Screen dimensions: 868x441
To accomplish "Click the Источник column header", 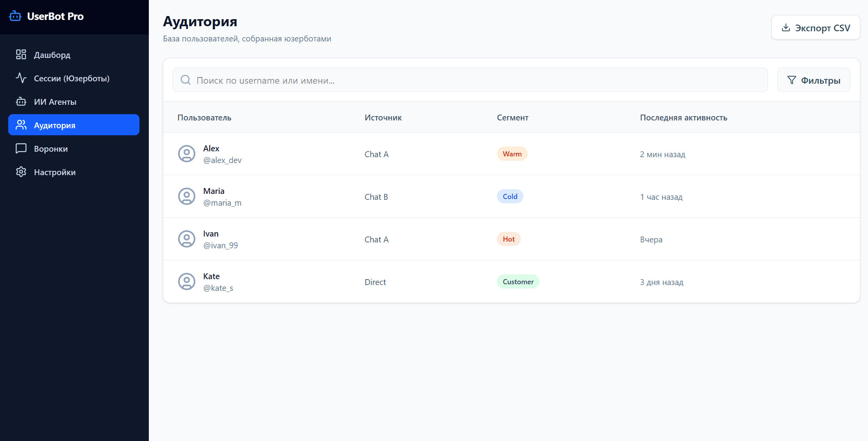I will coord(383,117).
